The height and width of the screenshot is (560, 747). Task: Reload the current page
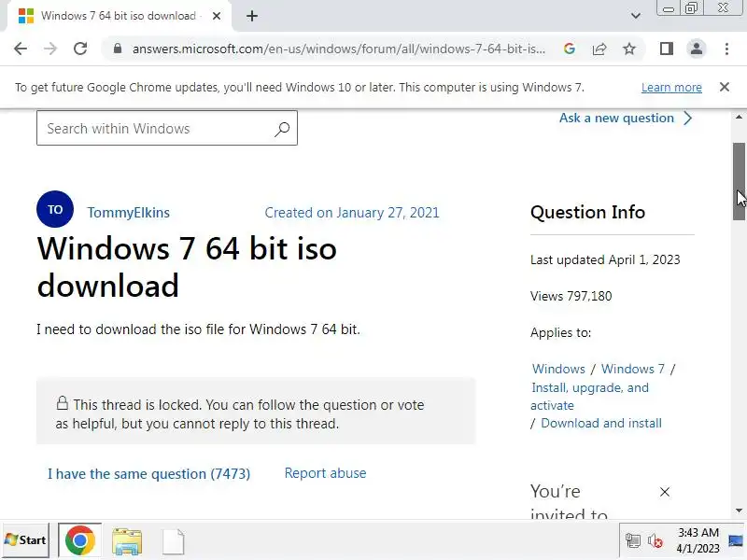coord(80,49)
